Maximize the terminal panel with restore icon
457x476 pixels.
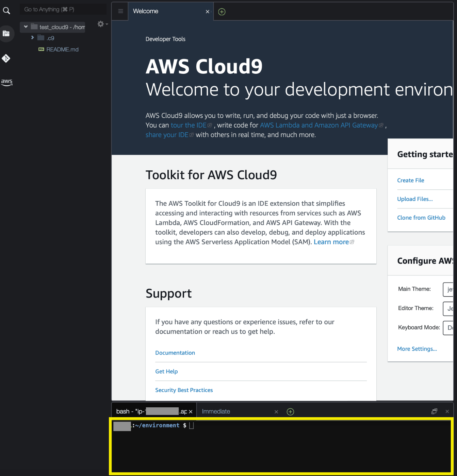434,411
